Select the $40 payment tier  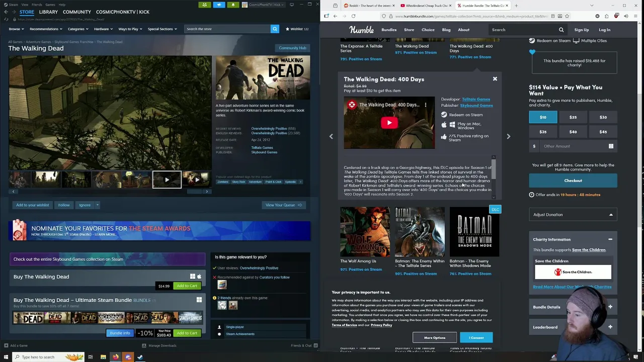click(x=573, y=132)
